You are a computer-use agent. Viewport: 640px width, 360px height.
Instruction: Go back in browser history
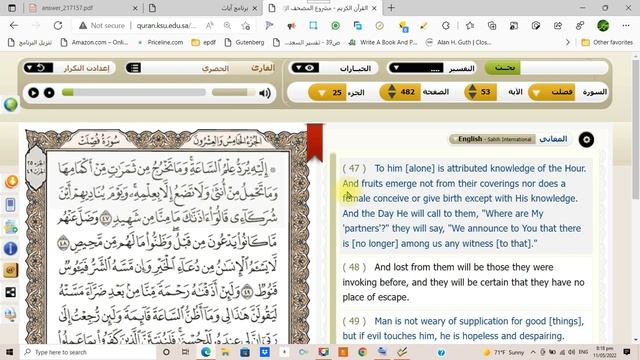14,25
